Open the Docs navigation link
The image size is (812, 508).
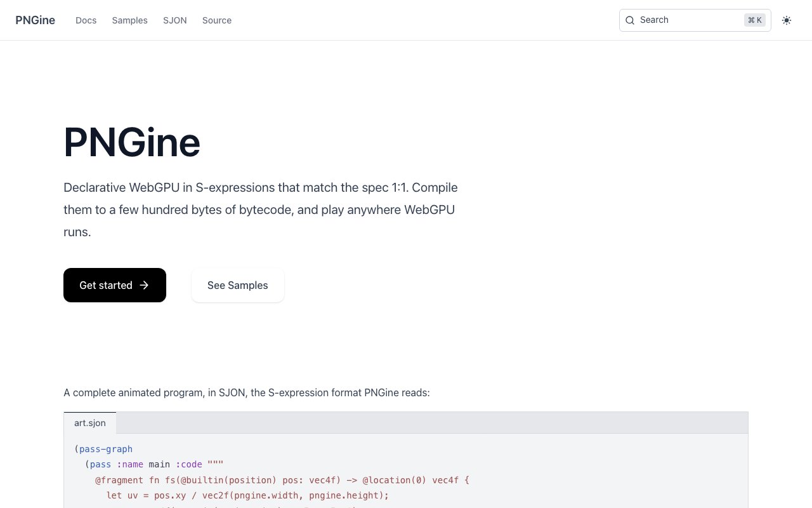click(x=86, y=20)
